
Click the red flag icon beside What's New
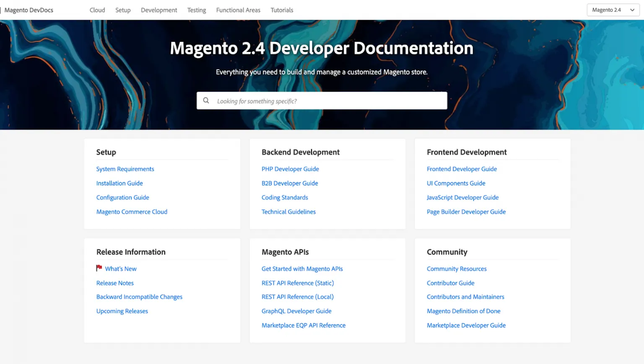coord(99,268)
